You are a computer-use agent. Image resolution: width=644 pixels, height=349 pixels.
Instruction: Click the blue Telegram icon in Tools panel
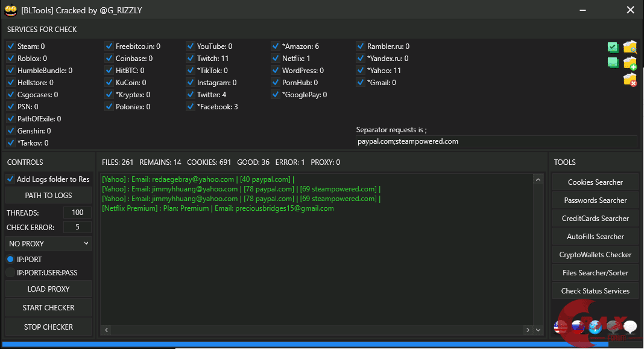coord(595,327)
